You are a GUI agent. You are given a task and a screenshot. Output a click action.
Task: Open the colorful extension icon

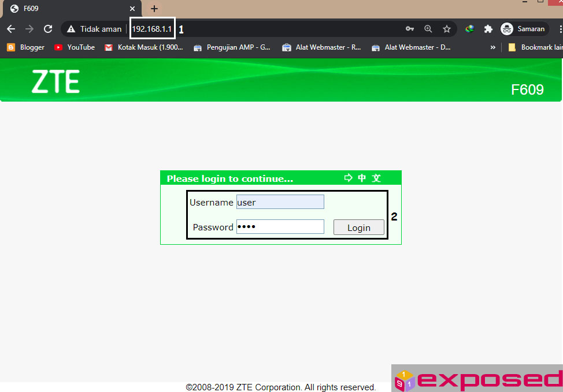pos(469,29)
